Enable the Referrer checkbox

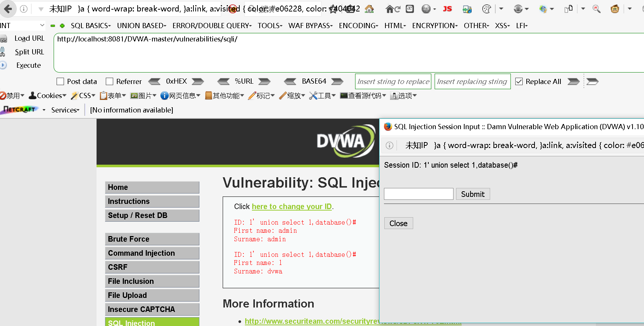tap(109, 81)
